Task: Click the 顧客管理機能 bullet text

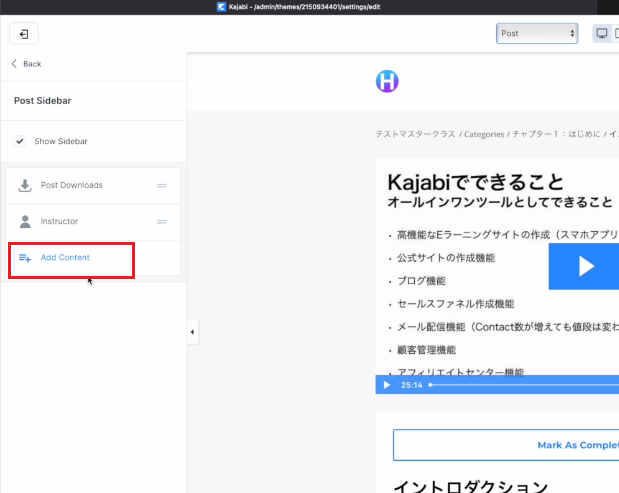Action: click(x=426, y=350)
